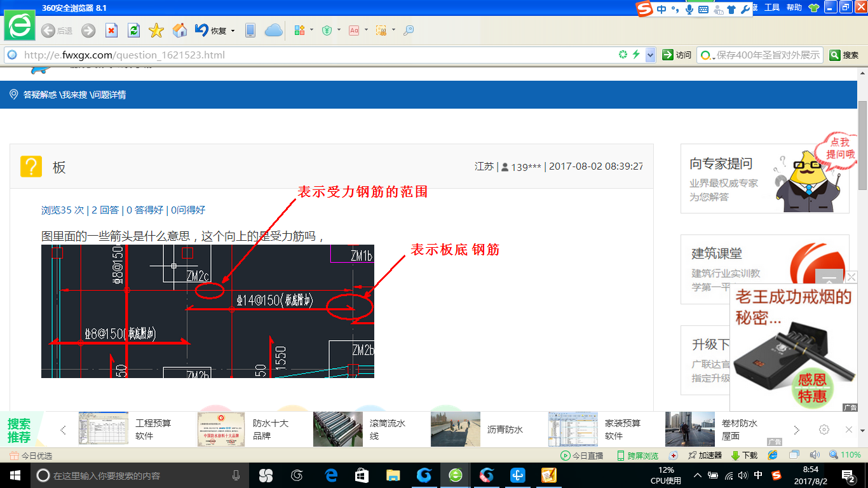Open the 帮助 menu
868x488 pixels.
pos(794,8)
